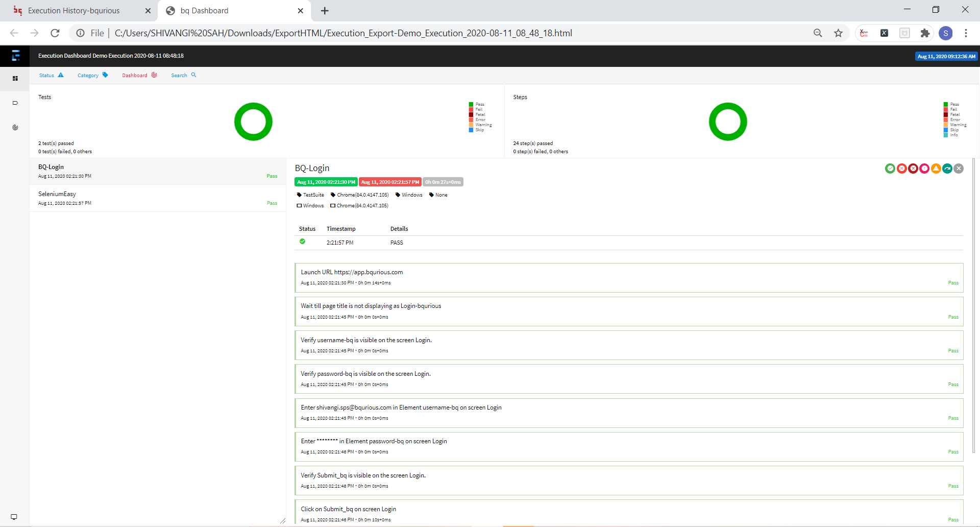Grab the test list resize handle
This screenshot has width=980, height=527.
pyautogui.click(x=283, y=521)
